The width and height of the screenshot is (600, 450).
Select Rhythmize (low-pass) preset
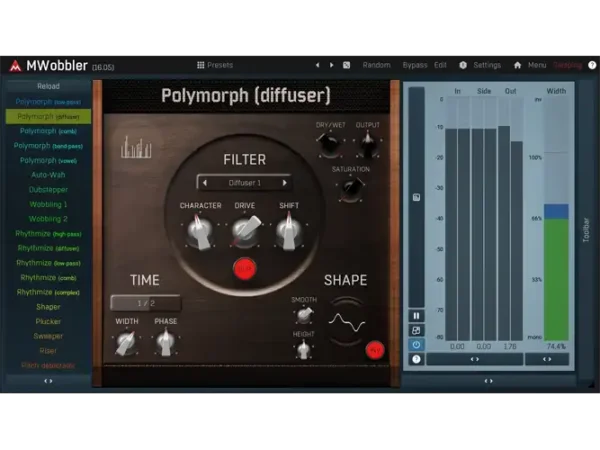[48, 263]
